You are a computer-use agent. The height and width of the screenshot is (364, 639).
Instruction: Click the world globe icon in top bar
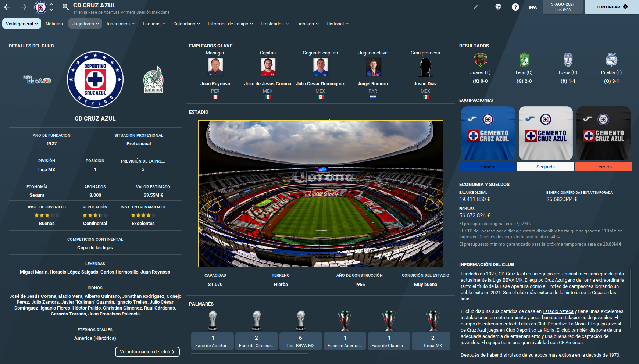pos(498,7)
